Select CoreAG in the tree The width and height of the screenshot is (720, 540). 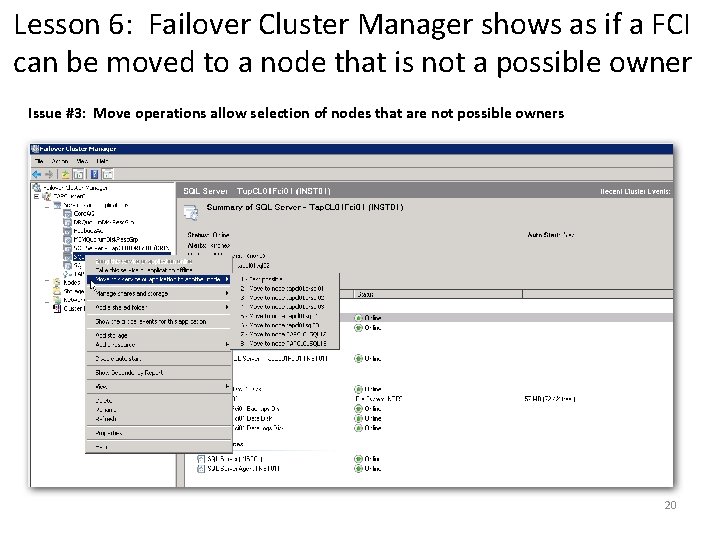coord(84,214)
